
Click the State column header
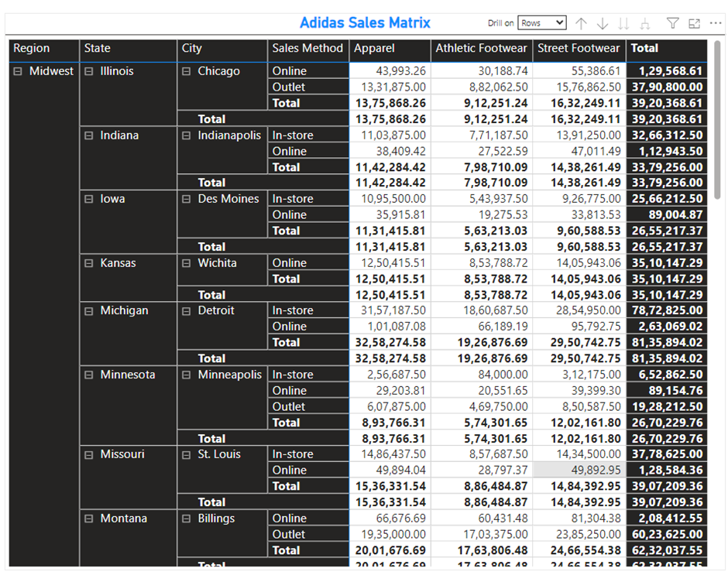pos(128,50)
